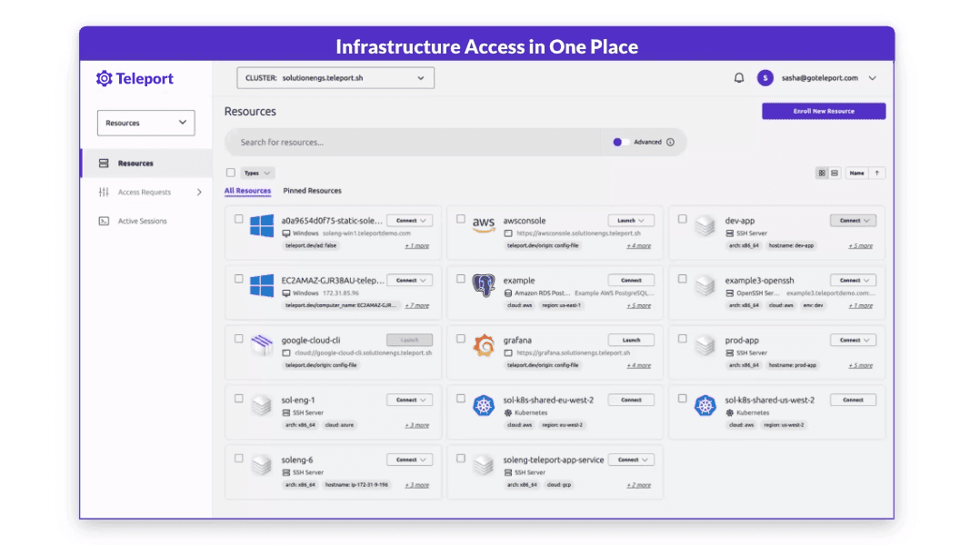Click Kubernetes icon for sol-k8s-shared-eu-west-2
This screenshot has width=980, height=545.
[x=483, y=406]
